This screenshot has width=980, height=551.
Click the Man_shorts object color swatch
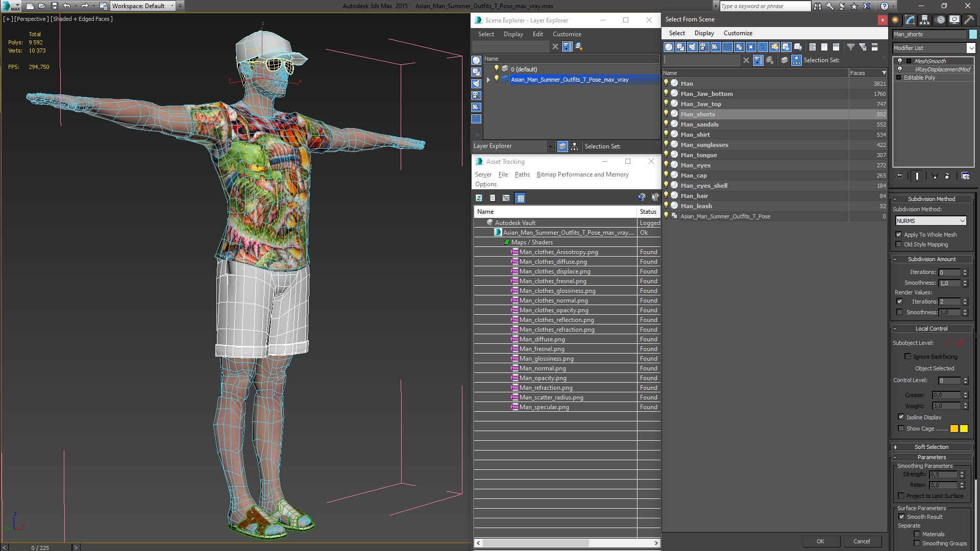coord(973,34)
